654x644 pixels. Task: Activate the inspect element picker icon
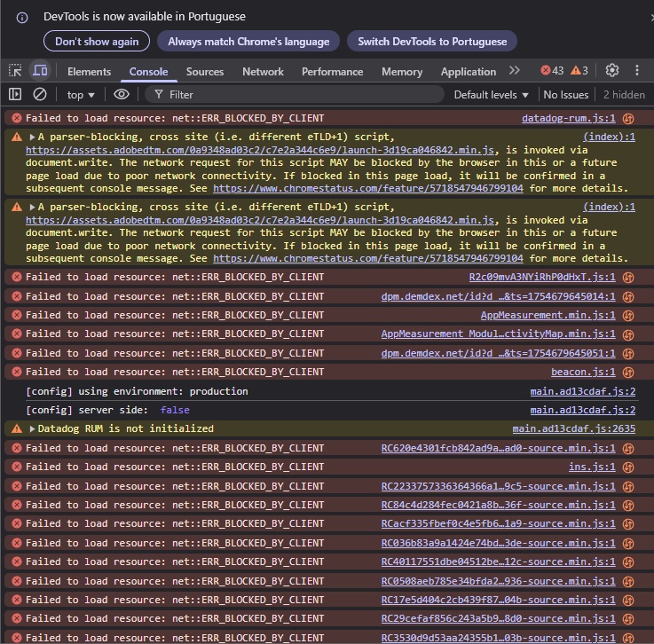click(15, 70)
